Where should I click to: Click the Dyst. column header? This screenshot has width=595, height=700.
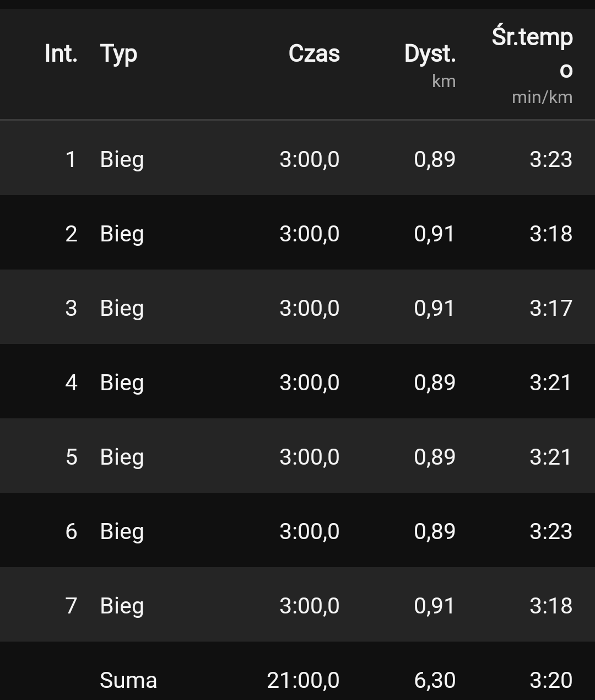pyautogui.click(x=430, y=53)
